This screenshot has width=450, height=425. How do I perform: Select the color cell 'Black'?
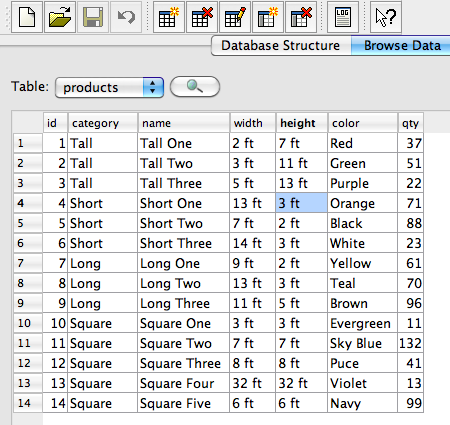[363, 223]
